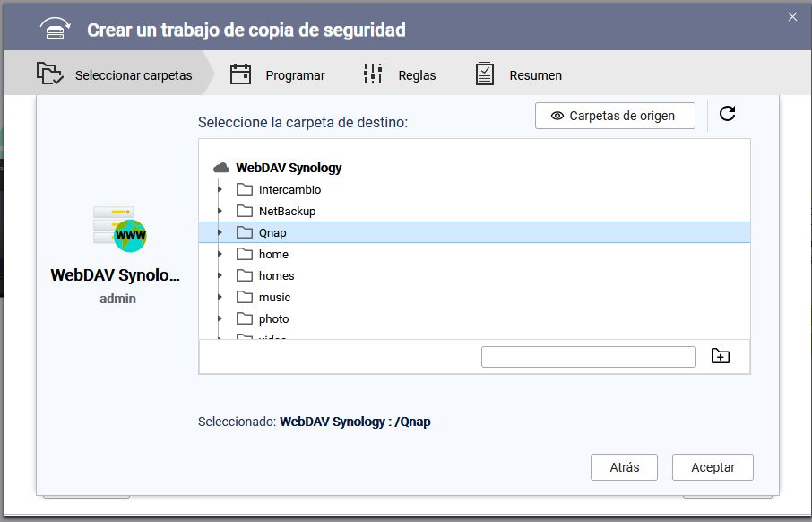Show source folders with Carpetas de origen
812x522 pixels.
click(x=616, y=116)
